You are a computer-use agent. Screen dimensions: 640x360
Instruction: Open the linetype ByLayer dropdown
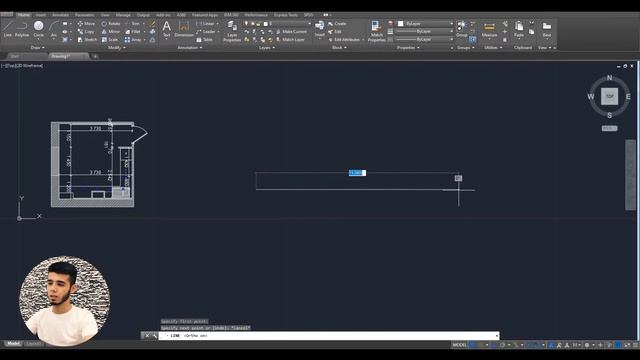(425, 40)
